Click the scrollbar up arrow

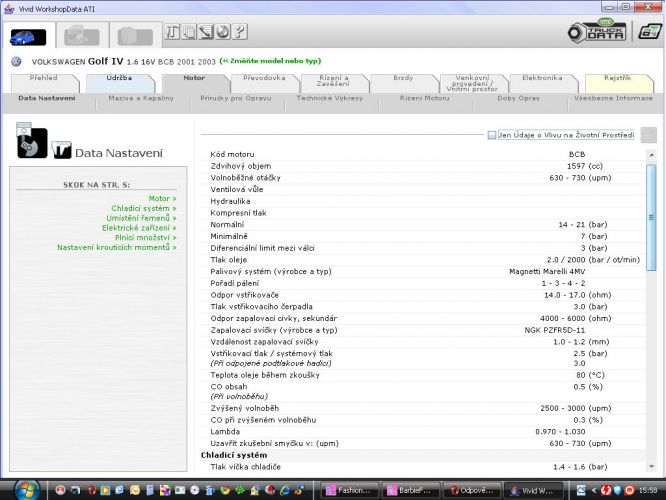pos(651,155)
